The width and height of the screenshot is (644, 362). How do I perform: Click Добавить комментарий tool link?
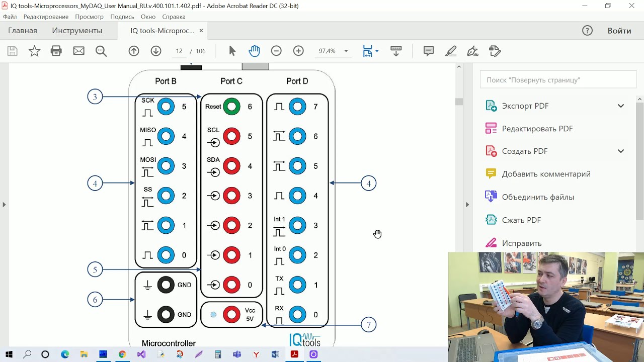[546, 174]
